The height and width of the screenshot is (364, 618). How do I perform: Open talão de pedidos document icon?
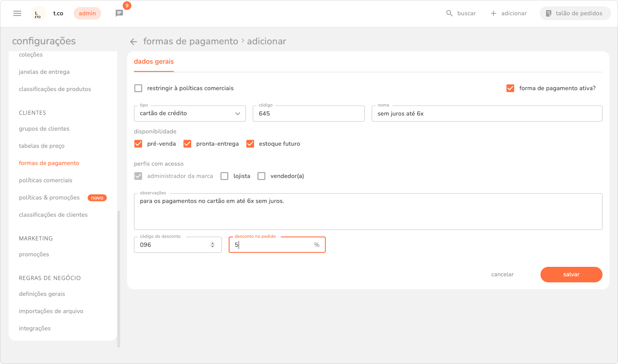[548, 13]
